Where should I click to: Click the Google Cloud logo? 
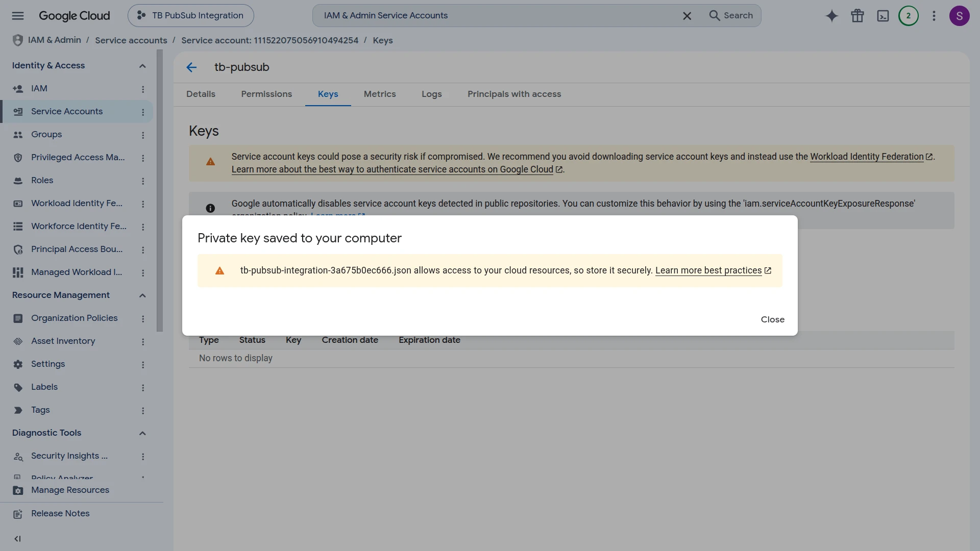[x=75, y=16]
